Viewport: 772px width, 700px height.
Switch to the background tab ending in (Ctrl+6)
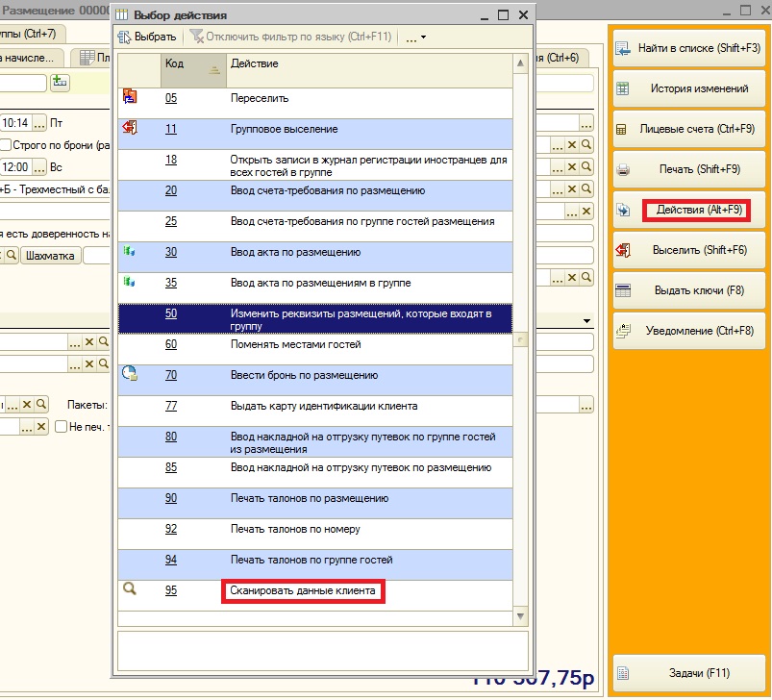561,58
